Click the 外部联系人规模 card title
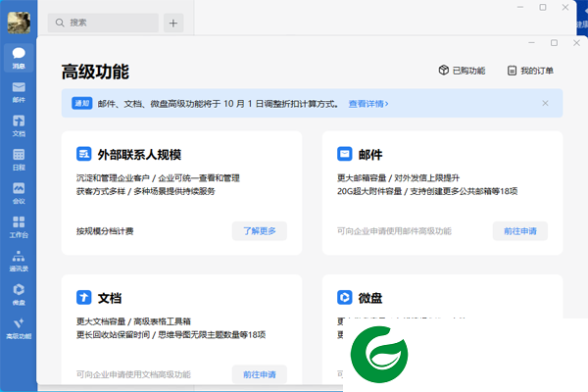Image resolution: width=588 pixels, height=392 pixels. click(139, 155)
